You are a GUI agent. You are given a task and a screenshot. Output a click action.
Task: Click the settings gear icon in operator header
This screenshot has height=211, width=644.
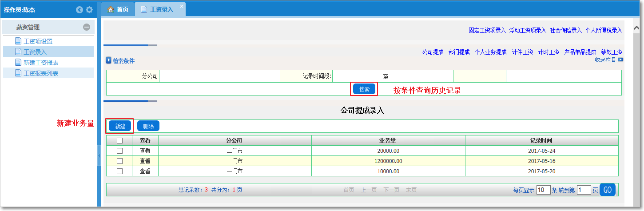point(89,10)
